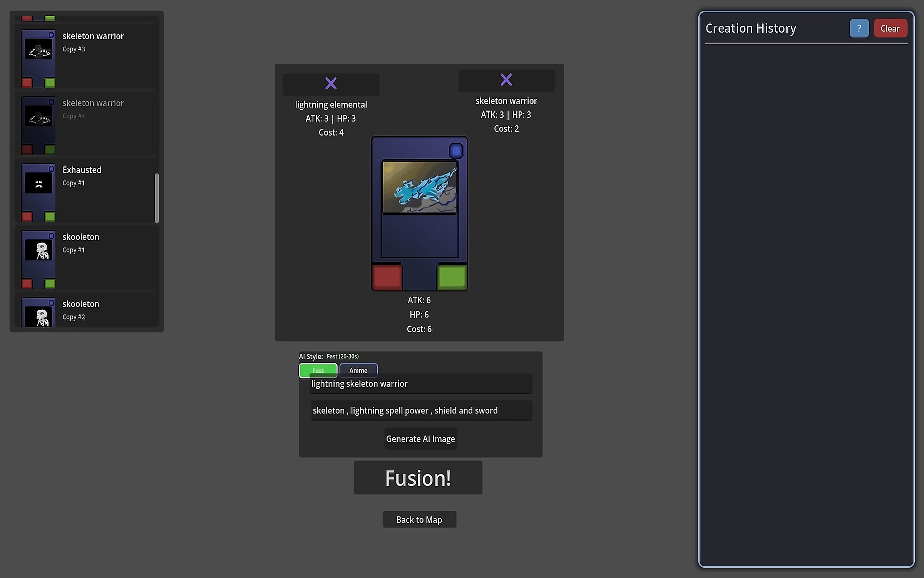Clear the Creation History
This screenshot has width=924, height=578.
click(x=890, y=29)
